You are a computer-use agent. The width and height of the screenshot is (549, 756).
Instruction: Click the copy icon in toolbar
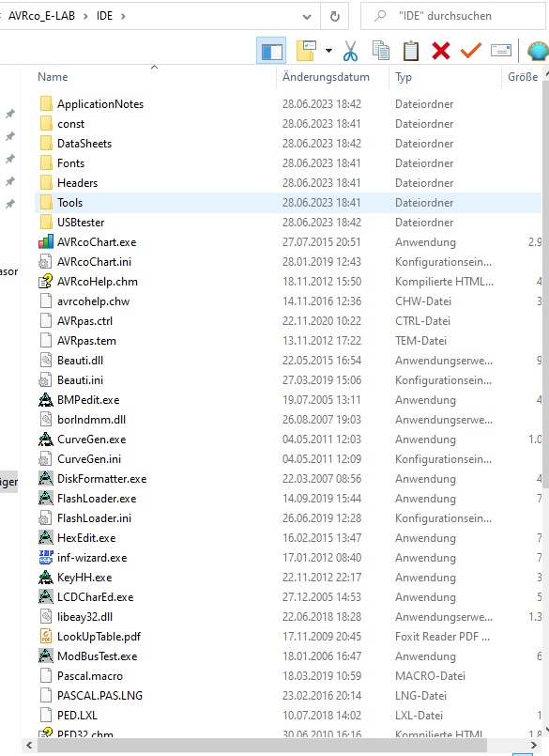pos(381,51)
